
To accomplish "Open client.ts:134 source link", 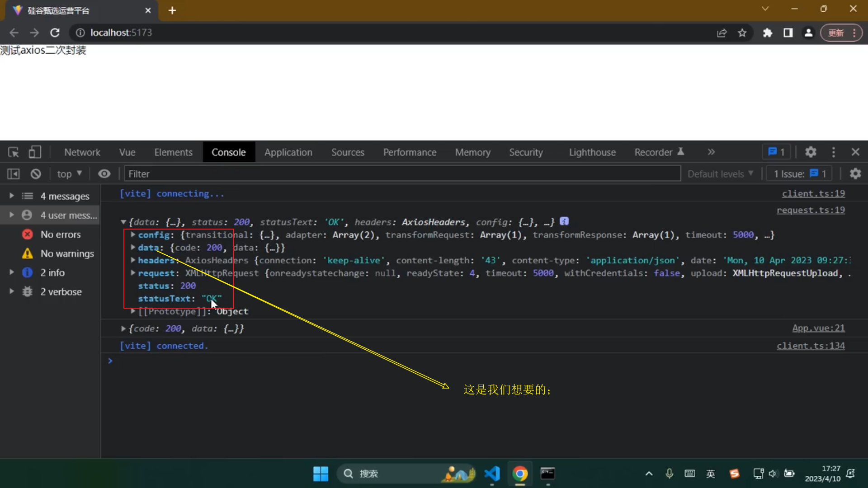I will tap(811, 346).
